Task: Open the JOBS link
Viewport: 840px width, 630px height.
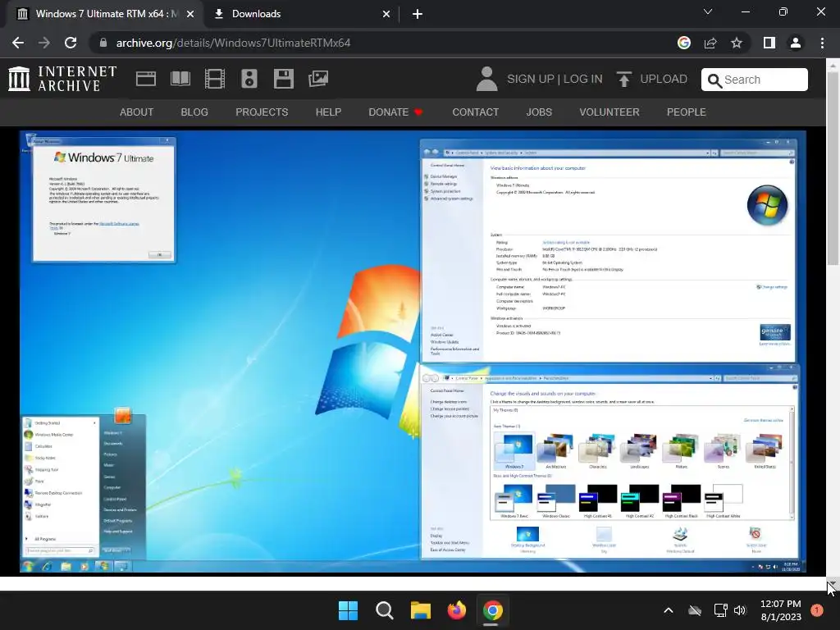Action: pyautogui.click(x=539, y=112)
